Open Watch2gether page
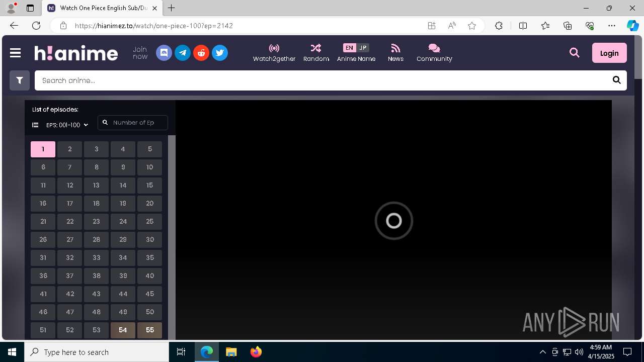 [x=274, y=53]
